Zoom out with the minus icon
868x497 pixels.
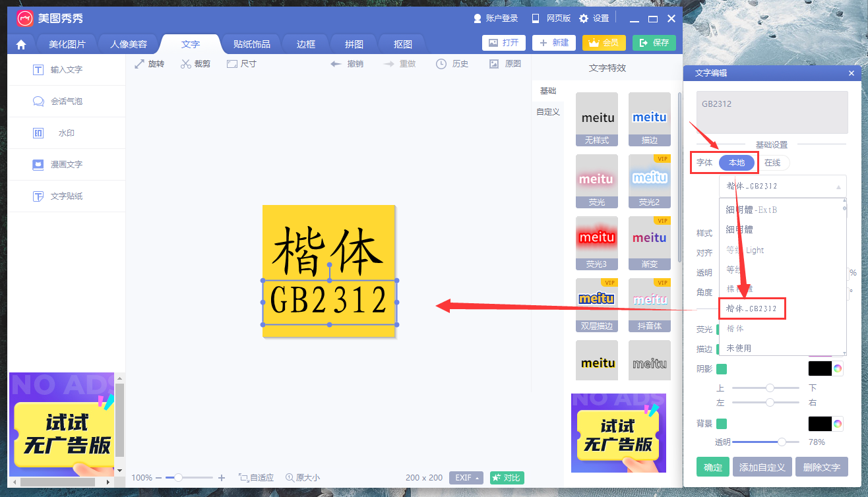(158, 477)
